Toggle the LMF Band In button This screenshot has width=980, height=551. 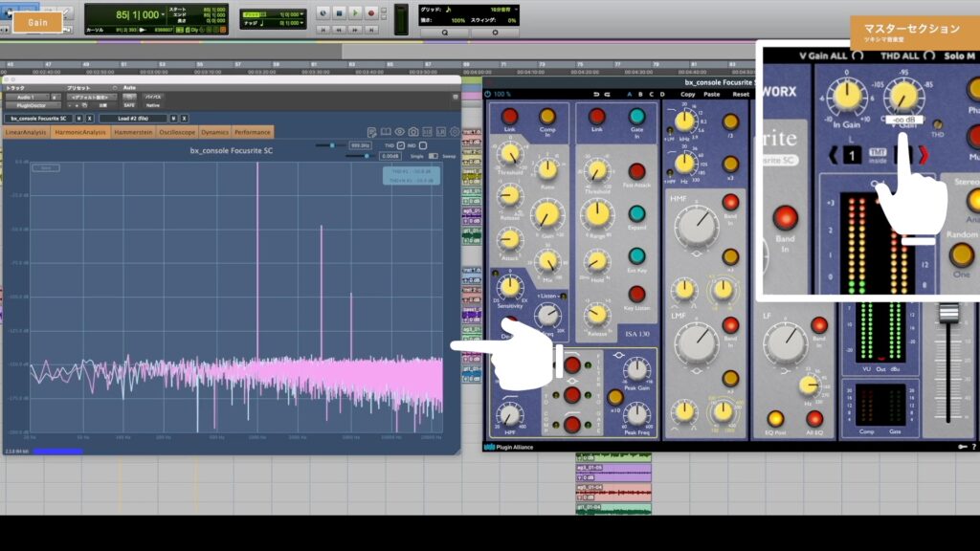730,325
